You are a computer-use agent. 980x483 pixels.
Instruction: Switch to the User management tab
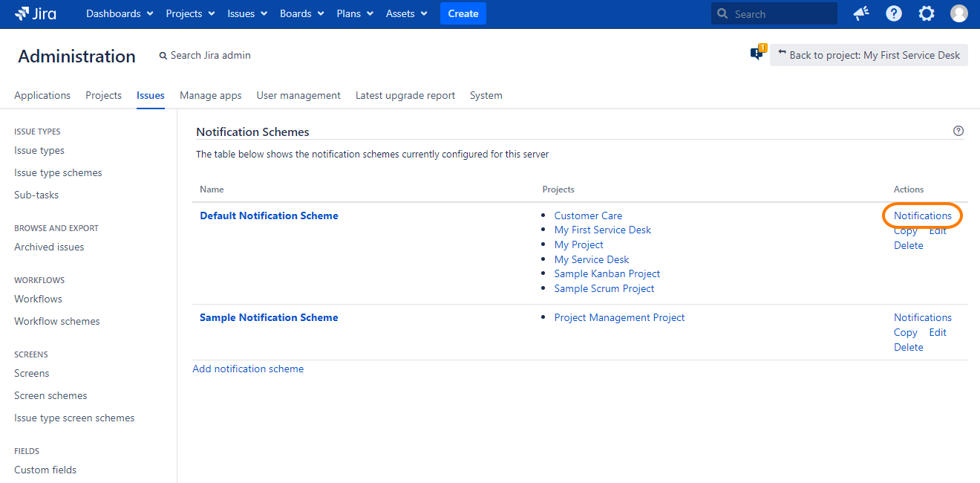click(298, 95)
